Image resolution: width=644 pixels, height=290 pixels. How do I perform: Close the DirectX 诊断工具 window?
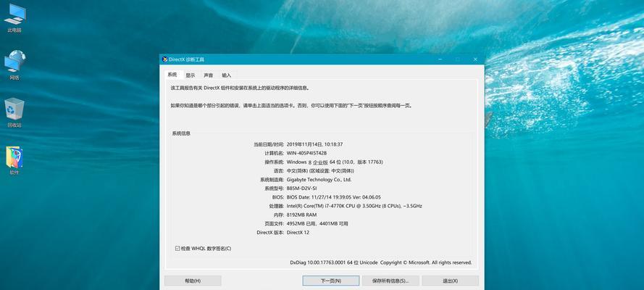(476, 59)
